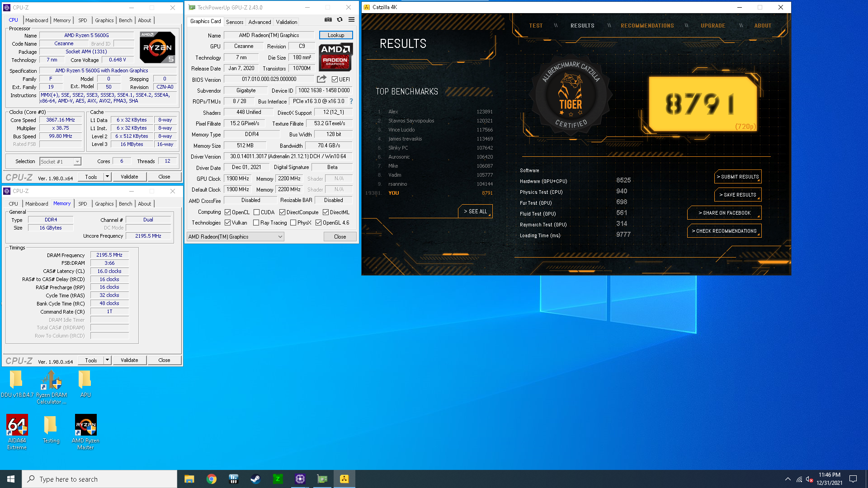The width and height of the screenshot is (868, 488).
Task: Click the AMD Radeon Graphics logo
Action: pyautogui.click(x=335, y=57)
